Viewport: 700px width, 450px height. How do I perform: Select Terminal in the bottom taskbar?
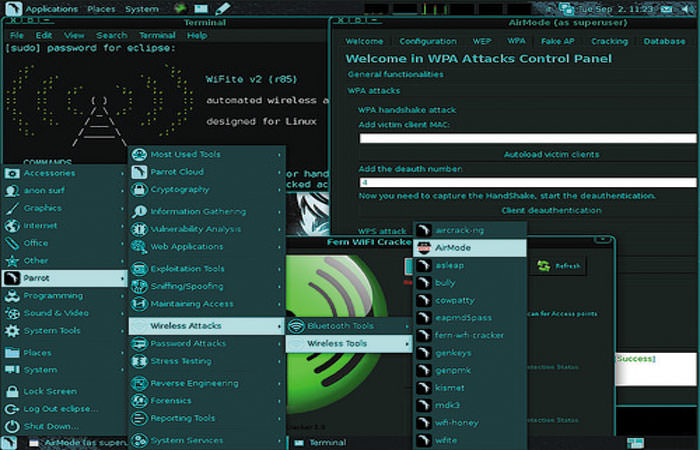(x=326, y=442)
